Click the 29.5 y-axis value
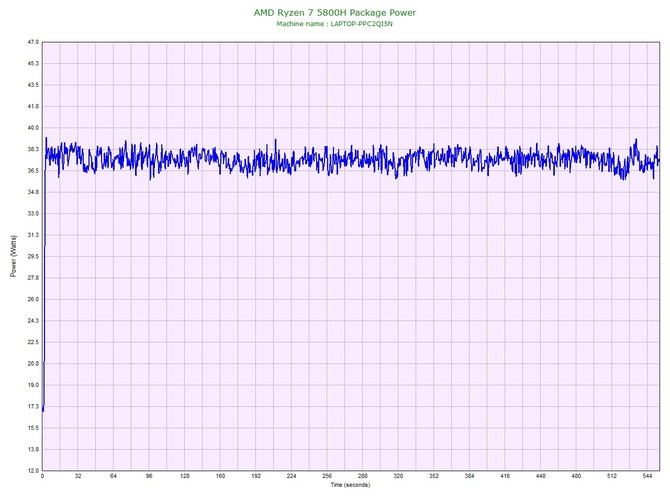Screen dimensions: 670x502 pyautogui.click(x=33, y=256)
